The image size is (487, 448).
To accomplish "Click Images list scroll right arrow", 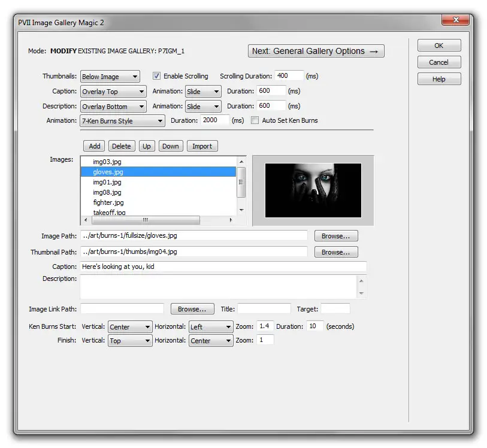I will [231, 220].
